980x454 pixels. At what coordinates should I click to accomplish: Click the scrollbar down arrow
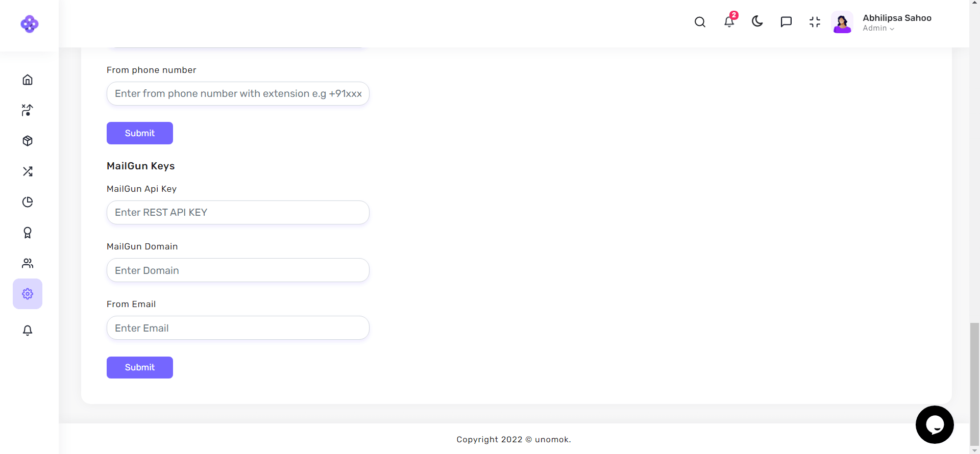click(975, 450)
